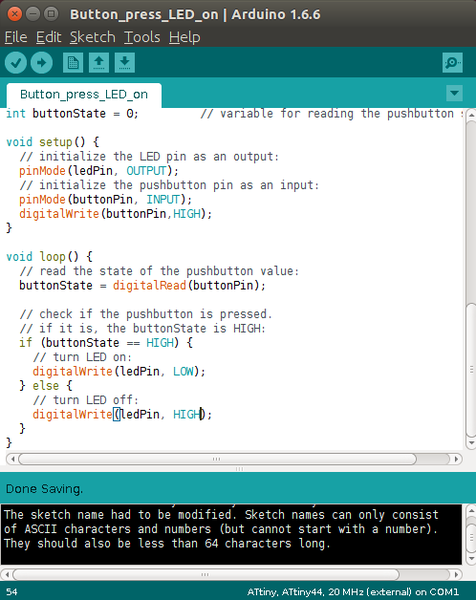Image resolution: width=476 pixels, height=600 pixels.
Task: Click editor scrollbar down arrow
Action: click(x=471, y=443)
